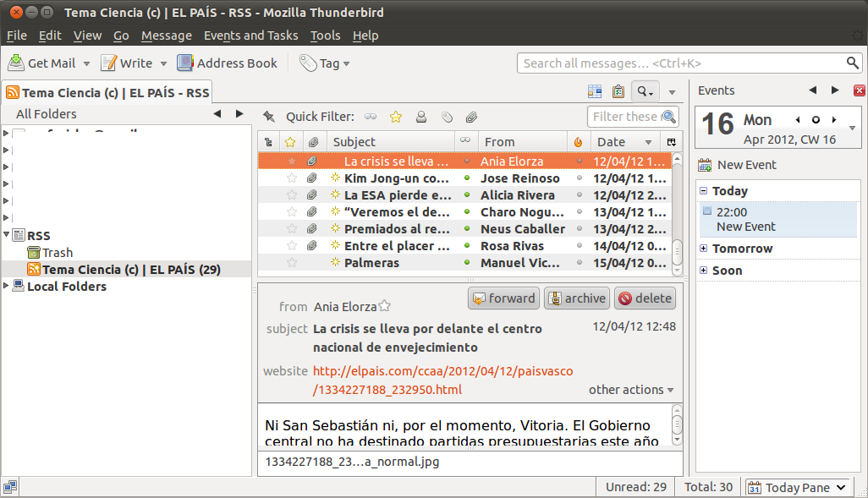Switch to the Calendar tab icon
Image resolution: width=868 pixels, height=498 pixels.
coord(595,92)
